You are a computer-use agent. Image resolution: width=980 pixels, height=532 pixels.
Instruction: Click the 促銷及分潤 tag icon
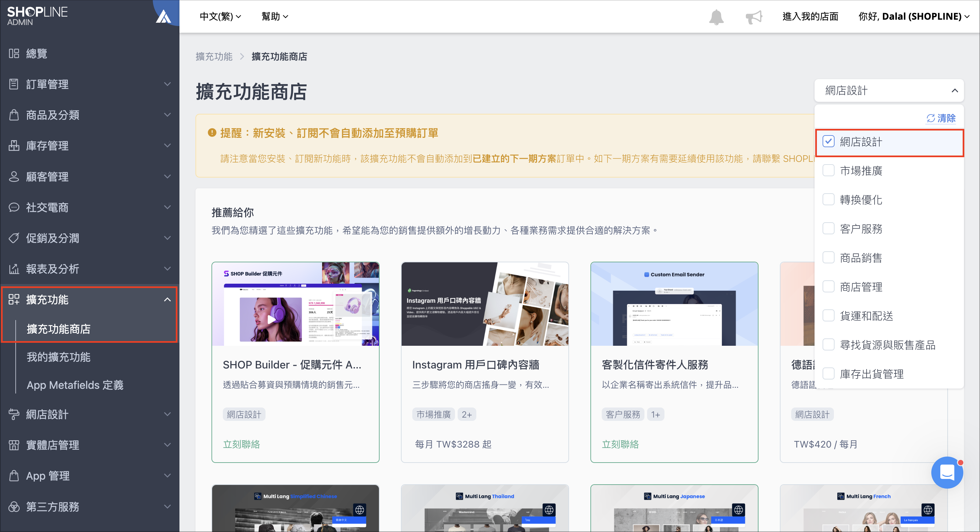tap(14, 238)
